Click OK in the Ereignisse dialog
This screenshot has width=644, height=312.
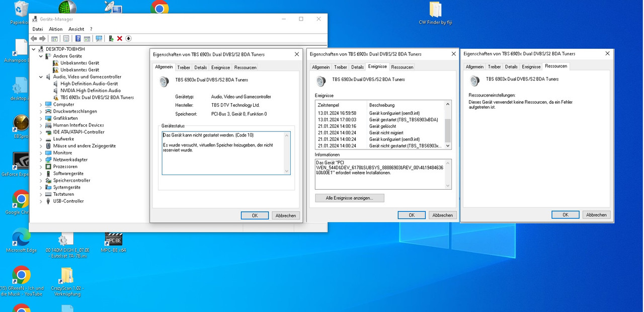click(x=412, y=215)
